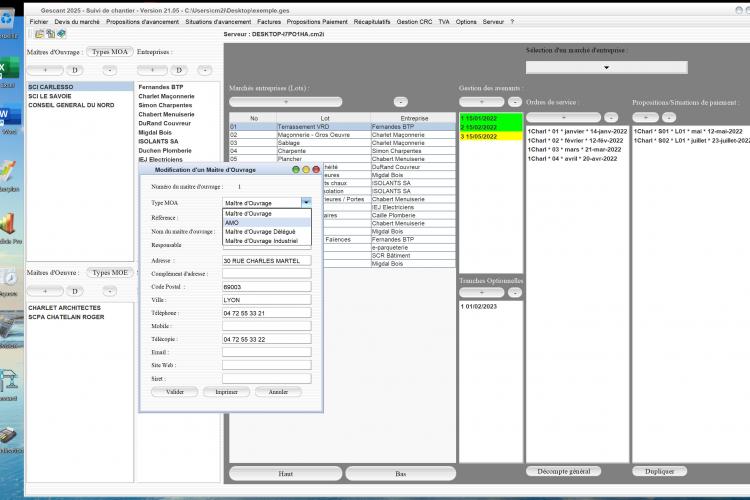Launch Word from the desktop shortcut
The image size is (750, 500).
(x=9, y=115)
